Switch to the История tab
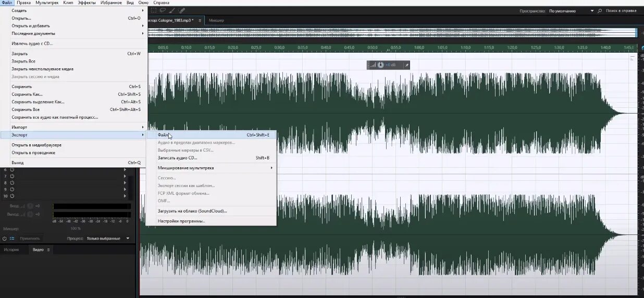This screenshot has width=644, height=298. tap(11, 250)
